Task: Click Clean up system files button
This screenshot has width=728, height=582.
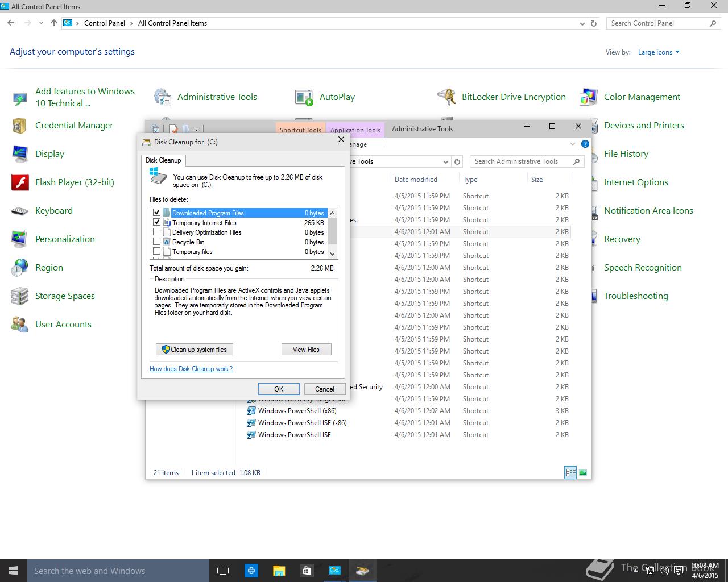Action: coord(195,350)
